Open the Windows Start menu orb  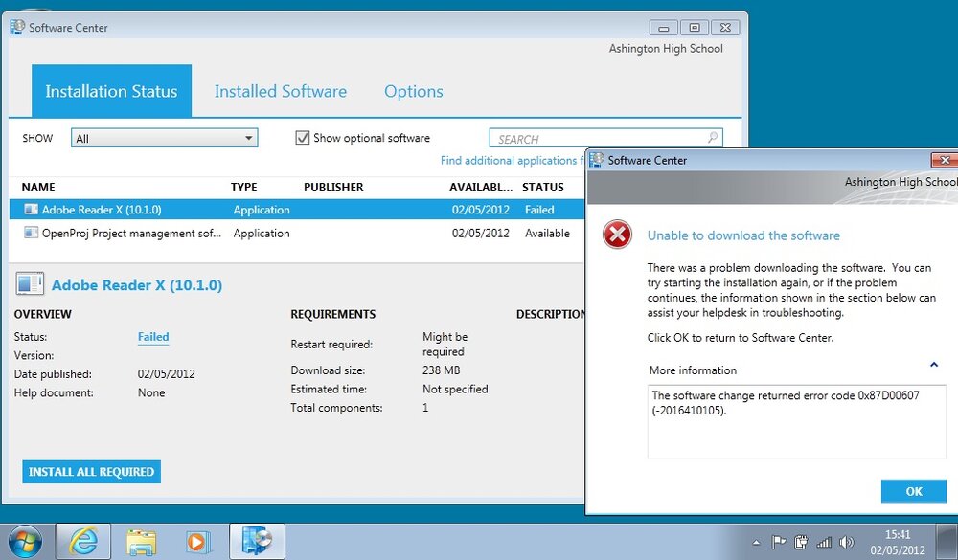(25, 542)
